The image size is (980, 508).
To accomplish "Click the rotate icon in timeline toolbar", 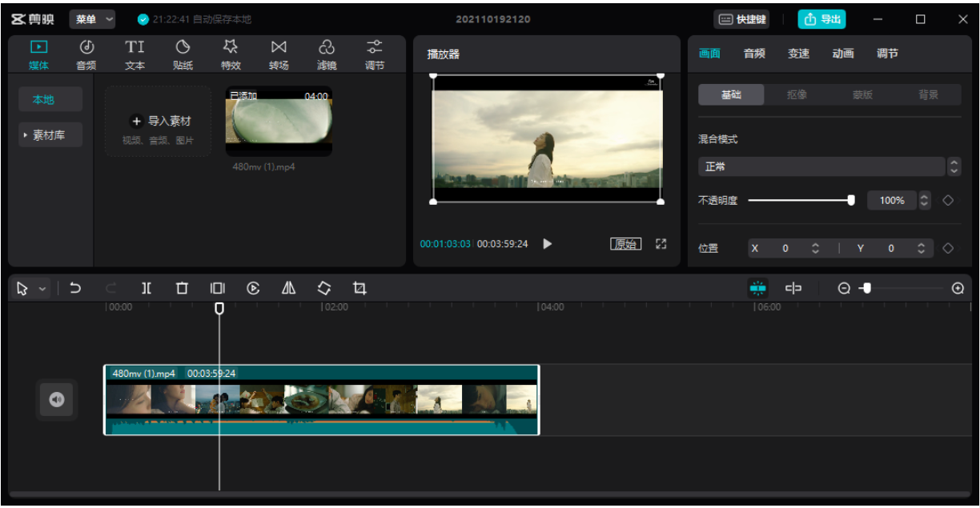I will click(x=323, y=289).
